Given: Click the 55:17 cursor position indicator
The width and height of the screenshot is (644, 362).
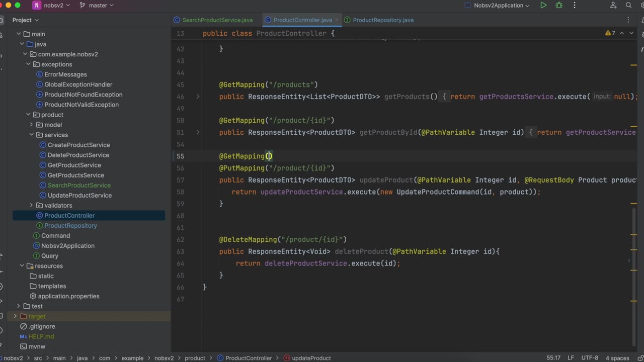Looking at the screenshot, I should click(x=554, y=358).
